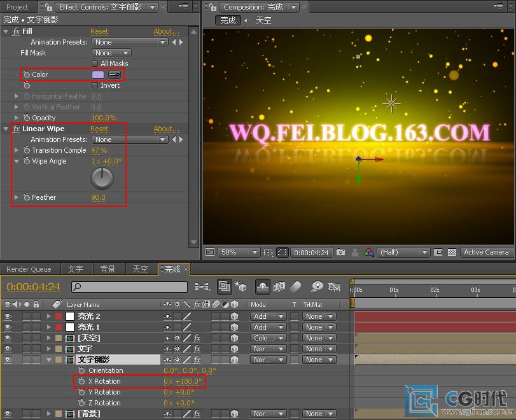
Task: Click the grid and guide options icon
Action: [x=268, y=253]
